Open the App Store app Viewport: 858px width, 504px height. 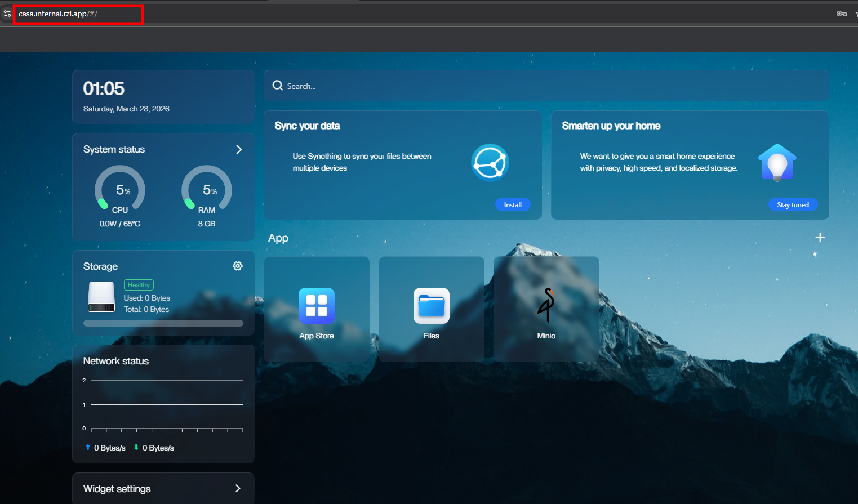coord(316,306)
